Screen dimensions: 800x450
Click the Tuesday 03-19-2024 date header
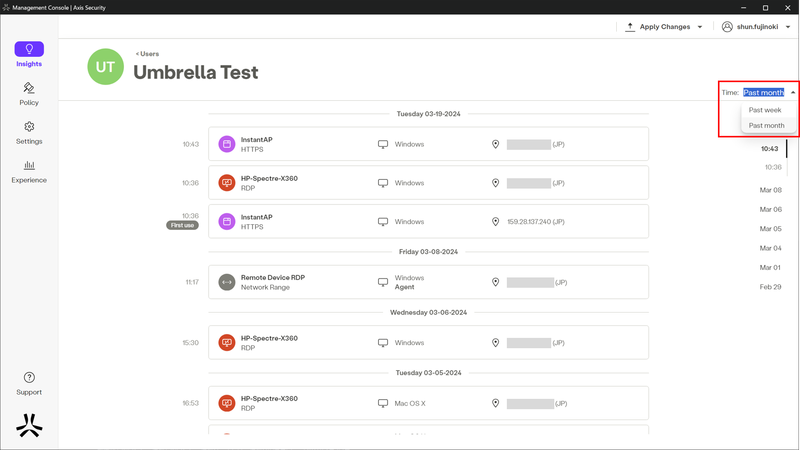point(429,114)
